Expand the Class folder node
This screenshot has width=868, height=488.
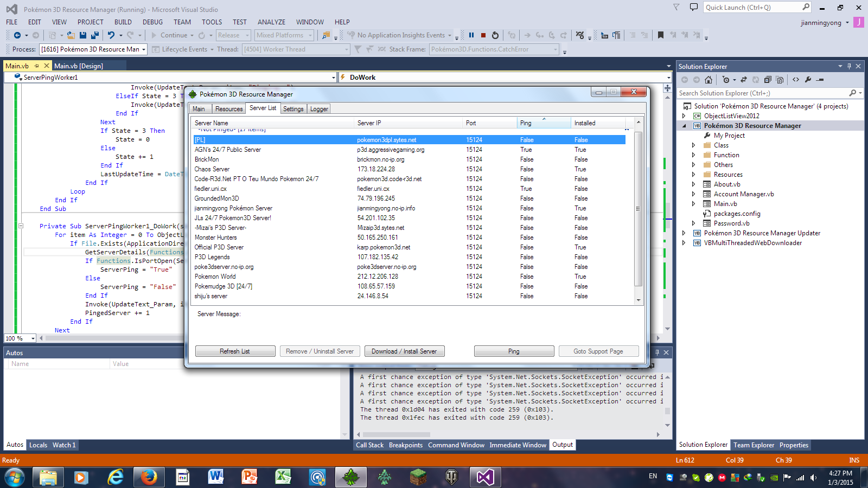pyautogui.click(x=693, y=145)
